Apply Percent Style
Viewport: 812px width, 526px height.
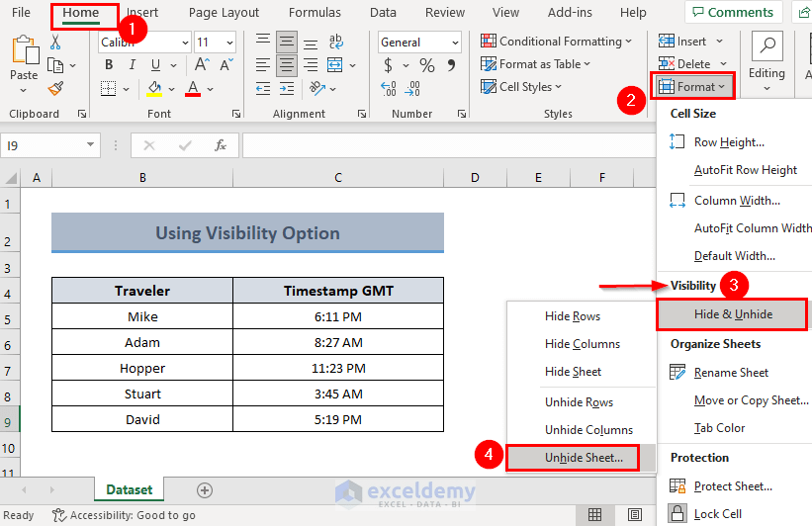click(x=426, y=65)
